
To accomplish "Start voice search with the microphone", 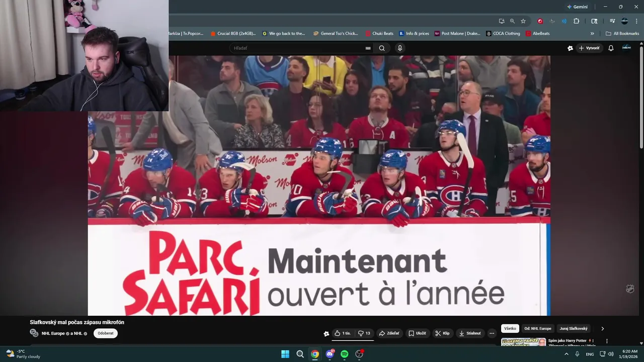I will (400, 48).
